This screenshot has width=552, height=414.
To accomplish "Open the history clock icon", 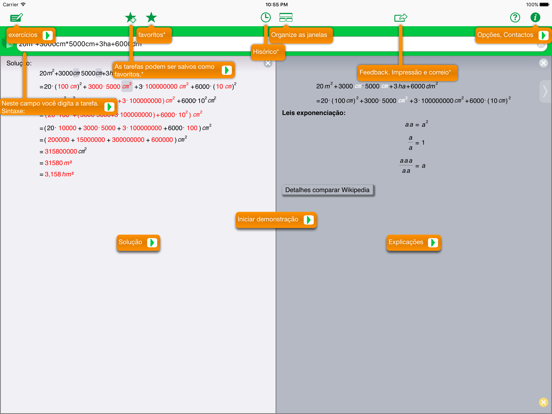I will (x=266, y=17).
